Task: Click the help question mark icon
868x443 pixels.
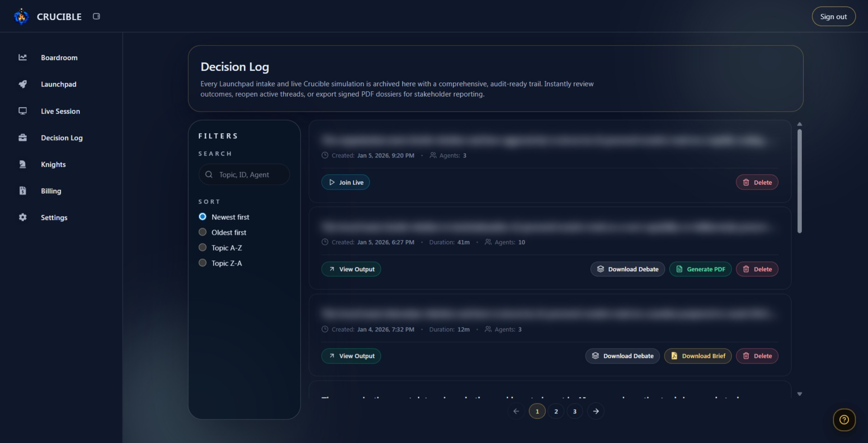Action: point(844,419)
